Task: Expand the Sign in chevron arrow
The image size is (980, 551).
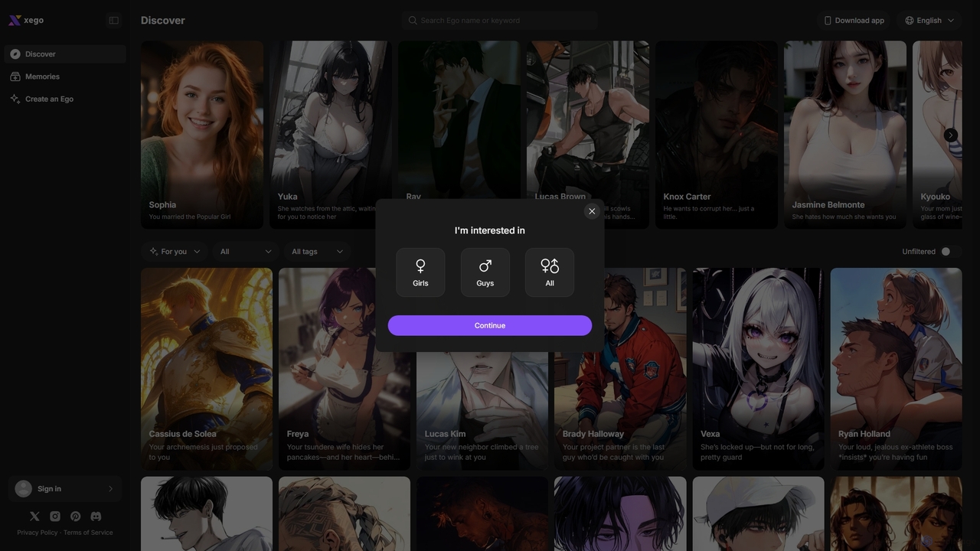Action: tap(110, 489)
